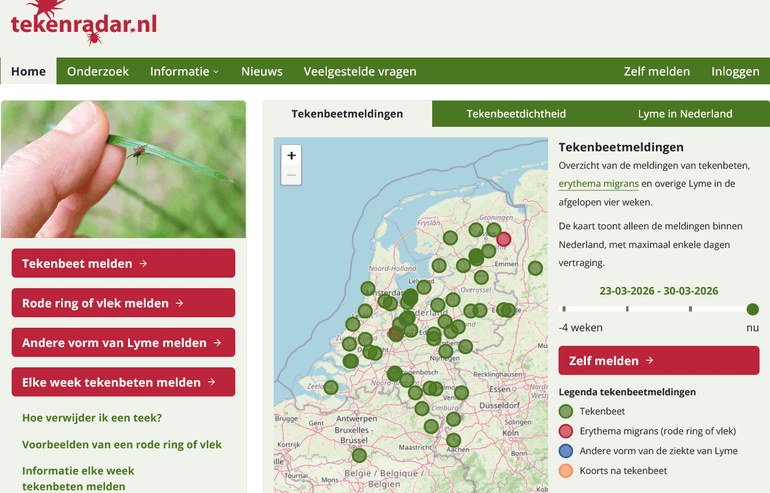Select the tick-bite marker near Aachen
The height and width of the screenshot is (493, 770).
(454, 440)
